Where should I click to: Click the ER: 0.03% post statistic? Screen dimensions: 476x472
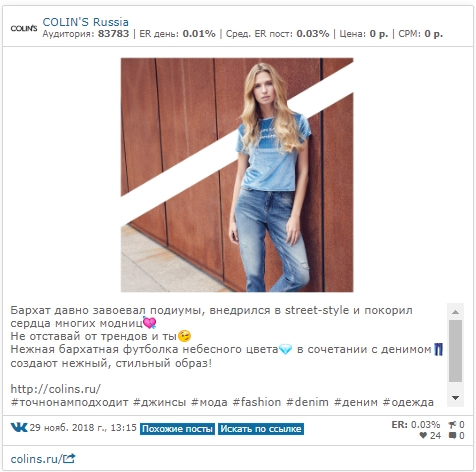(416, 425)
